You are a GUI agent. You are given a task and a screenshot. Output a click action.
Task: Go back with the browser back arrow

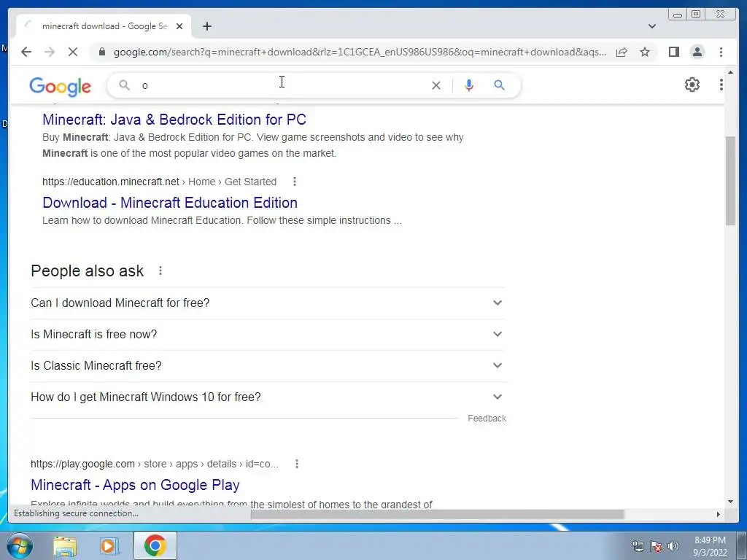(x=26, y=52)
